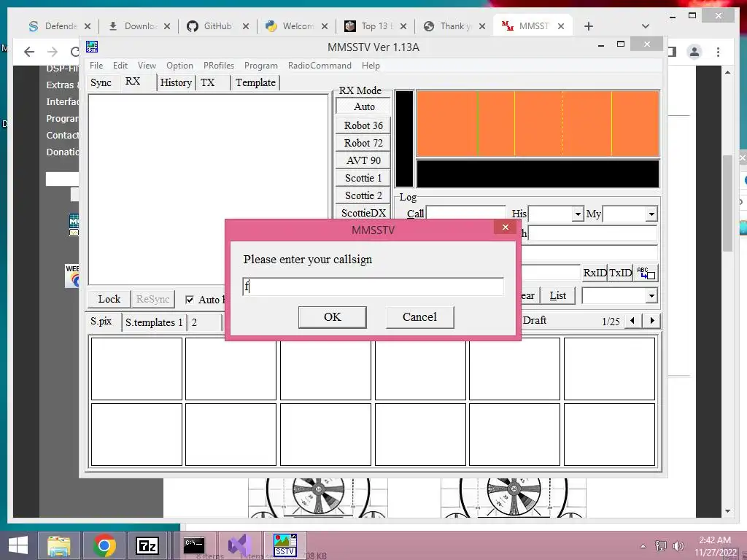Click the Call input field

pyautogui.click(x=465, y=213)
